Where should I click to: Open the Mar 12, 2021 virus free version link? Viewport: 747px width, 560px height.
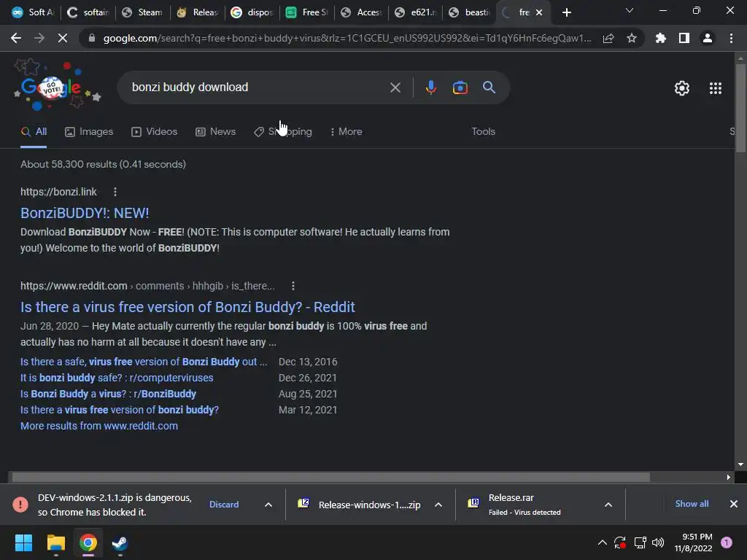[x=120, y=410]
